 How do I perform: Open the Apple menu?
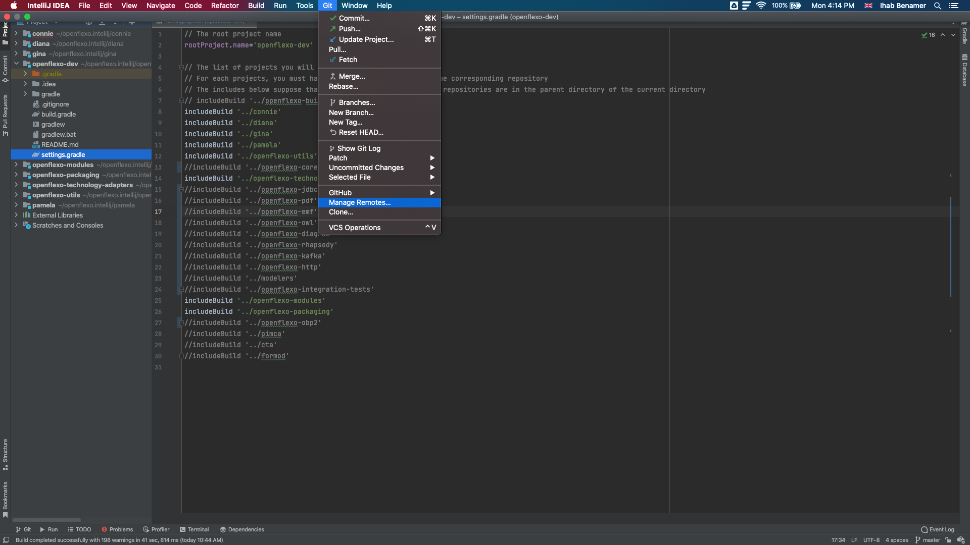tap(14, 6)
